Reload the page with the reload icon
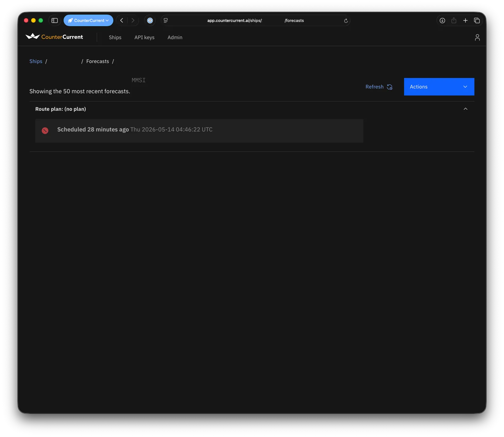This screenshot has width=504, height=437. click(346, 21)
